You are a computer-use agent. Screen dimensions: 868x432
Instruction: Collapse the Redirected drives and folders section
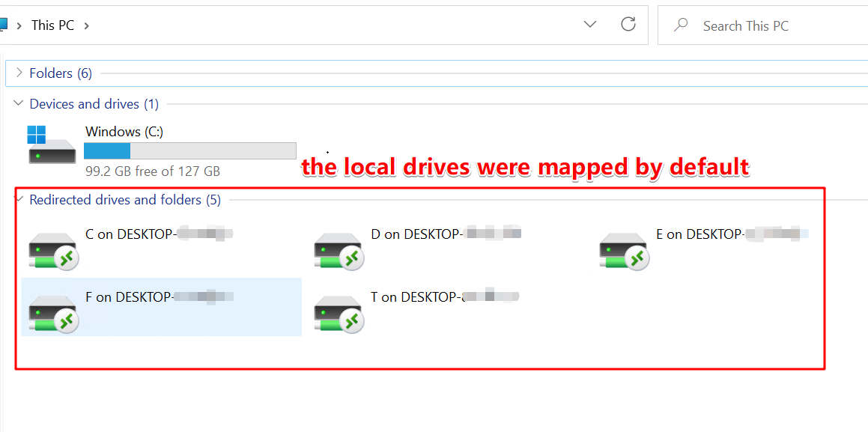[x=18, y=200]
